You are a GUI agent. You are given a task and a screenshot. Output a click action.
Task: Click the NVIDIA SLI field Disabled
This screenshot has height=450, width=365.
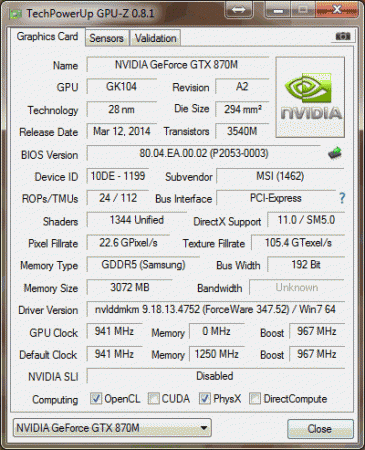click(215, 376)
